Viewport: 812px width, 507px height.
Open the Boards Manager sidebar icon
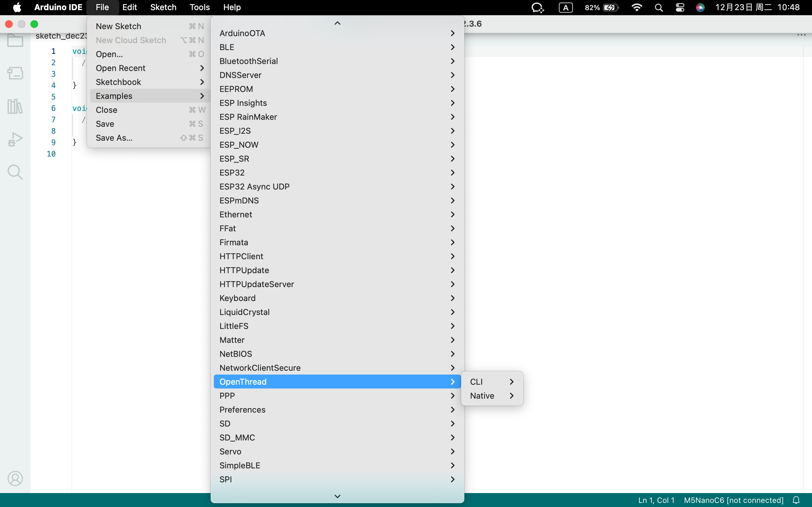click(15, 73)
